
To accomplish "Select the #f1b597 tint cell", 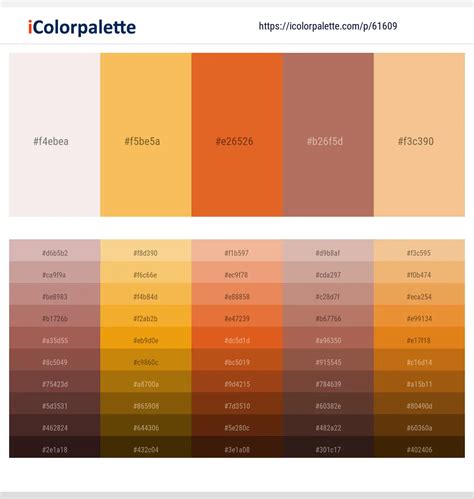I will 237,250.
